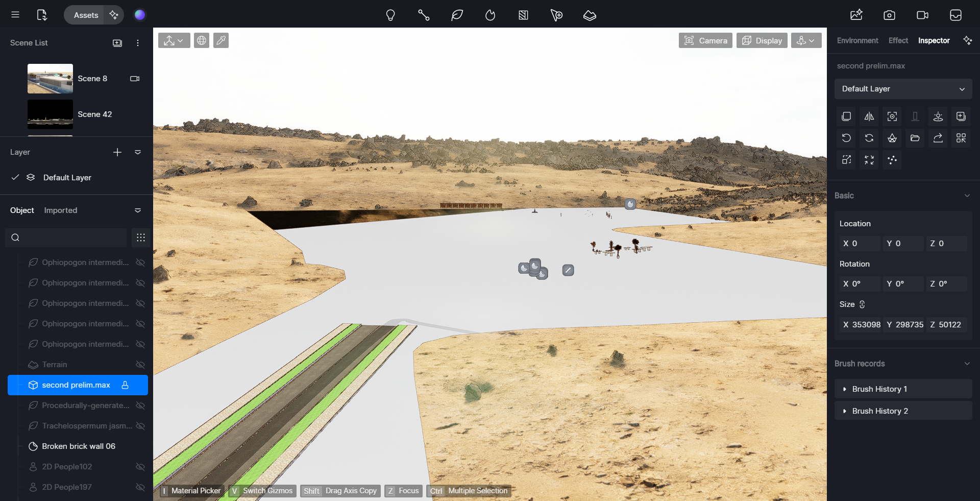This screenshot has width=980, height=501.
Task: Click the import file icon
Action: pos(42,15)
